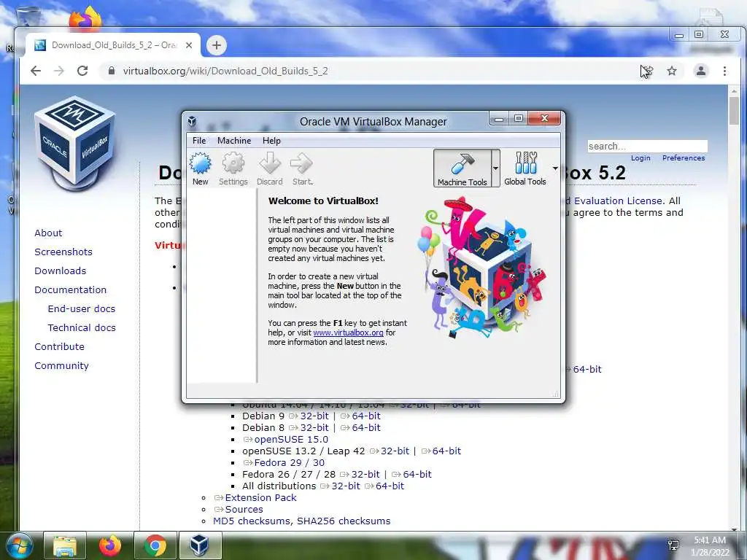The width and height of the screenshot is (747, 560).
Task: Open Firefox from the taskbar
Action: (110, 545)
